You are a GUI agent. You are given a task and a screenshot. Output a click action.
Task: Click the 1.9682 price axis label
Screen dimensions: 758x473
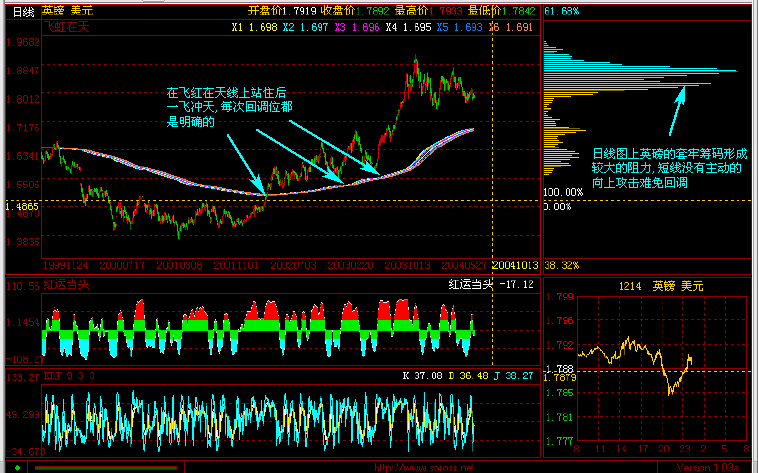23,42
